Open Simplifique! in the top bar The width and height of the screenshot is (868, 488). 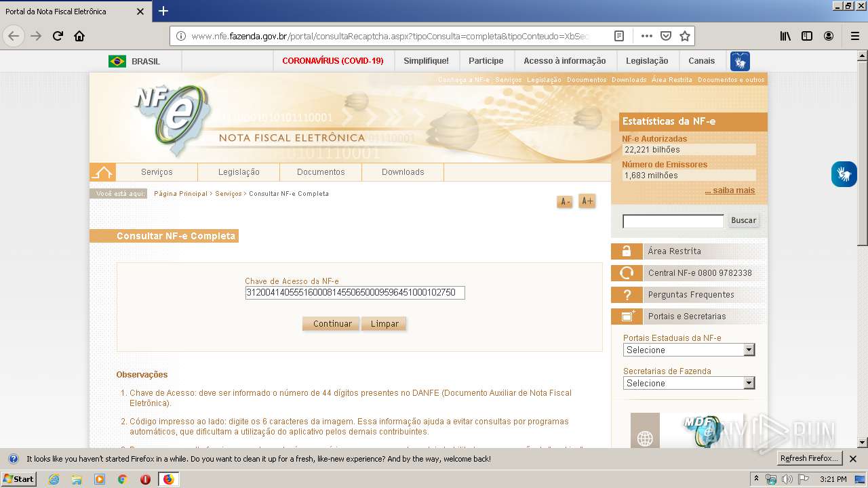426,61
